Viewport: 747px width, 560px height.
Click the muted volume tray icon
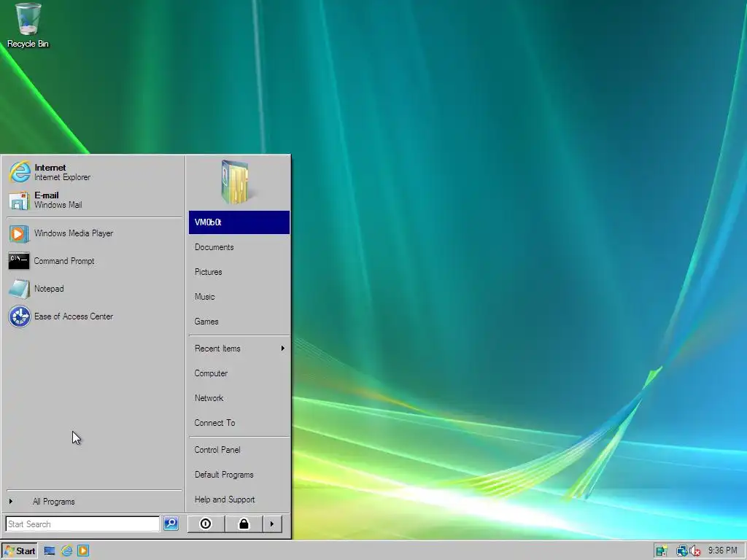tap(694, 551)
